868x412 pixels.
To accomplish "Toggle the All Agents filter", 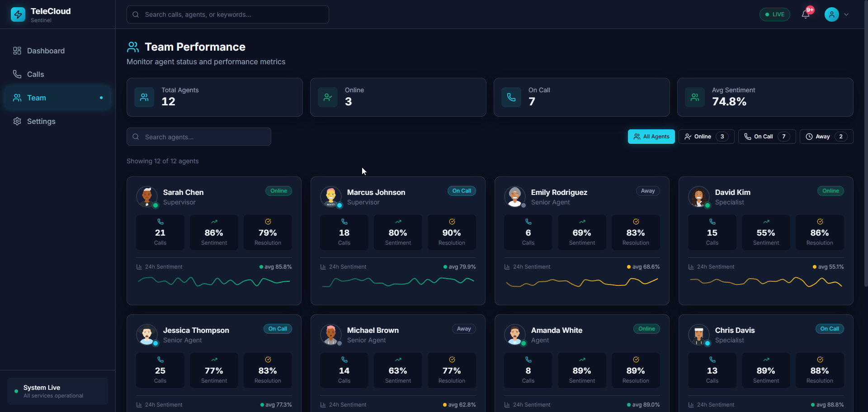I will (x=651, y=137).
